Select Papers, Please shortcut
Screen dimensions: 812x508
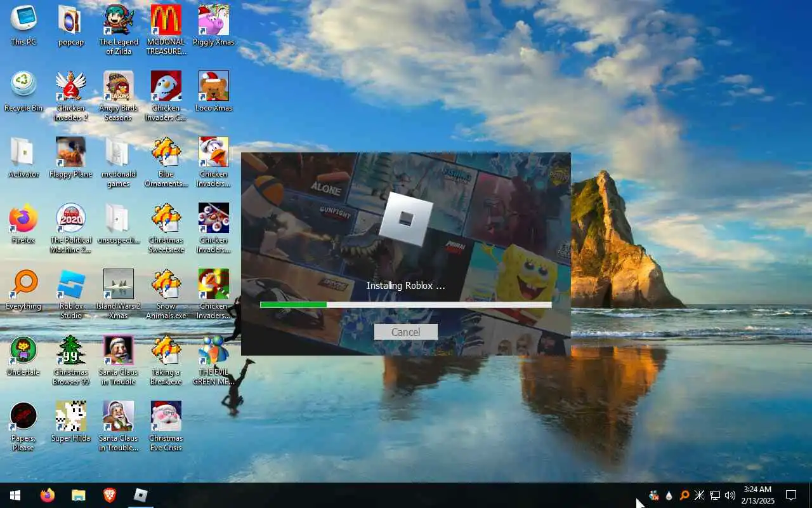23,426
